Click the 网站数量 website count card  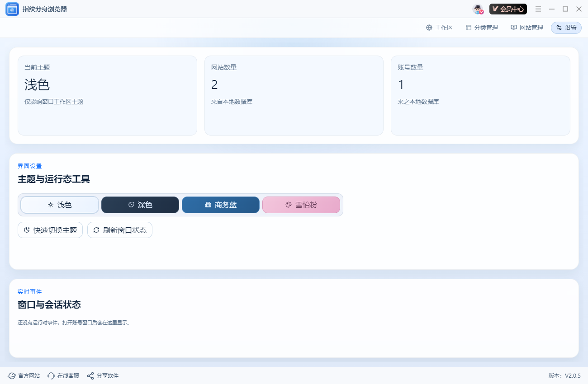[x=294, y=95]
